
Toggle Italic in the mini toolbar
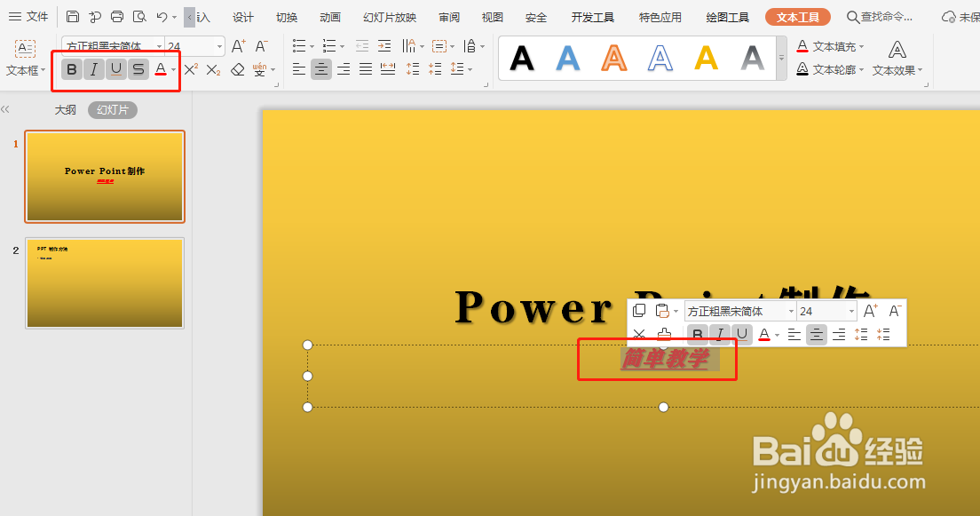pyautogui.click(x=719, y=335)
